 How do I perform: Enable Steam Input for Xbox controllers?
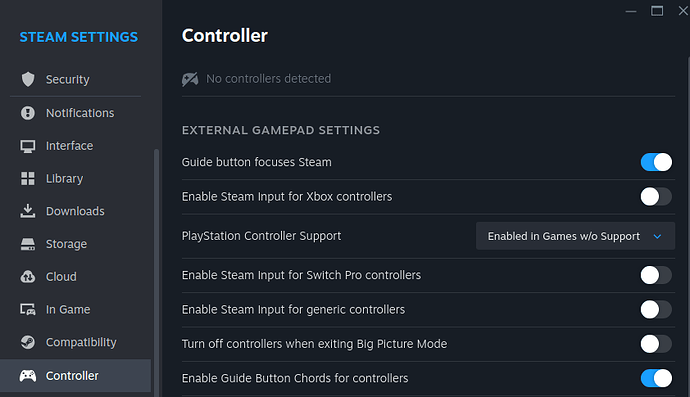click(x=656, y=197)
